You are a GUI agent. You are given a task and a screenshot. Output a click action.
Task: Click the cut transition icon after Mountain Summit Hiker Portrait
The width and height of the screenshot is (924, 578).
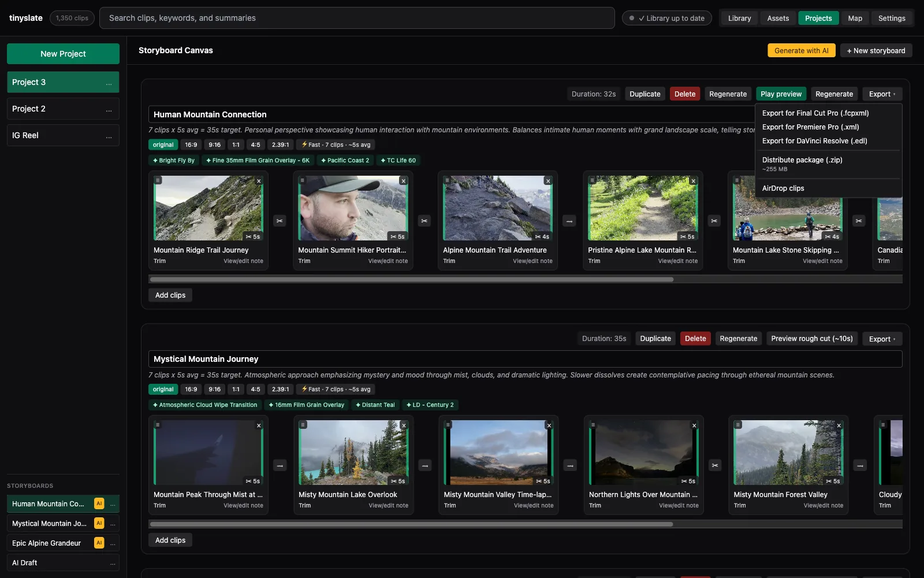[x=424, y=221]
